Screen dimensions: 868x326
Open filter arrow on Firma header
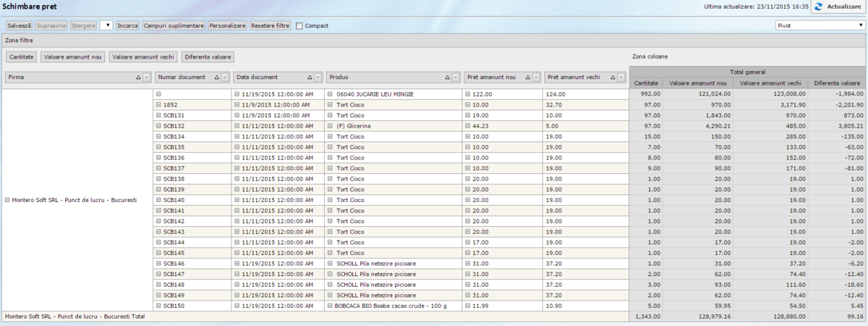(x=146, y=78)
